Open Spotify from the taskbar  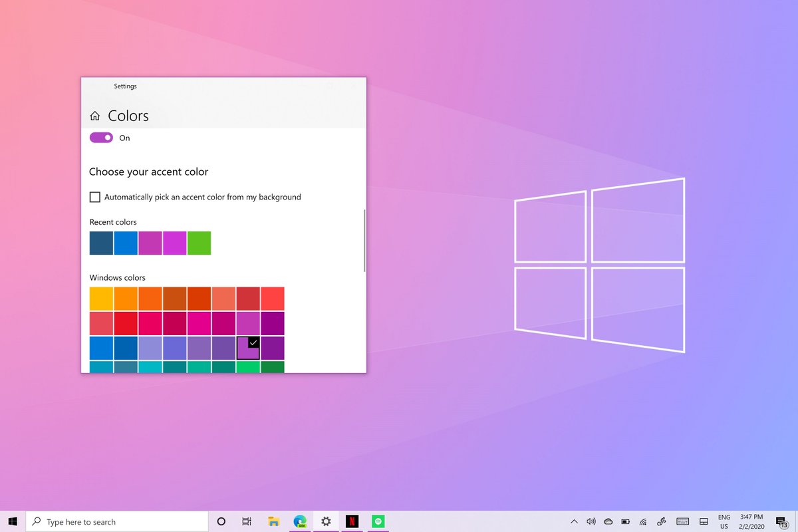point(378,521)
